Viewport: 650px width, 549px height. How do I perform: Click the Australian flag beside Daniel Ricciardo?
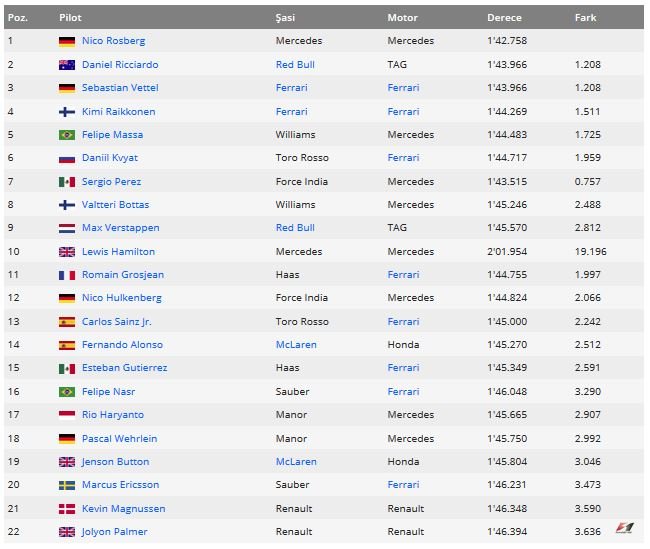[x=67, y=65]
